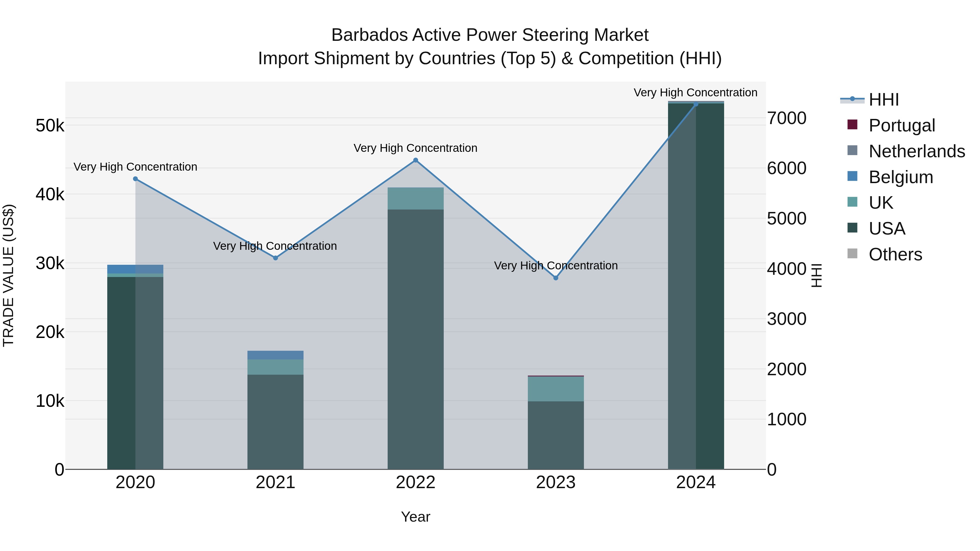980x551 pixels.
Task: Click the Belgium bar segment for 2021
Action: tap(275, 355)
